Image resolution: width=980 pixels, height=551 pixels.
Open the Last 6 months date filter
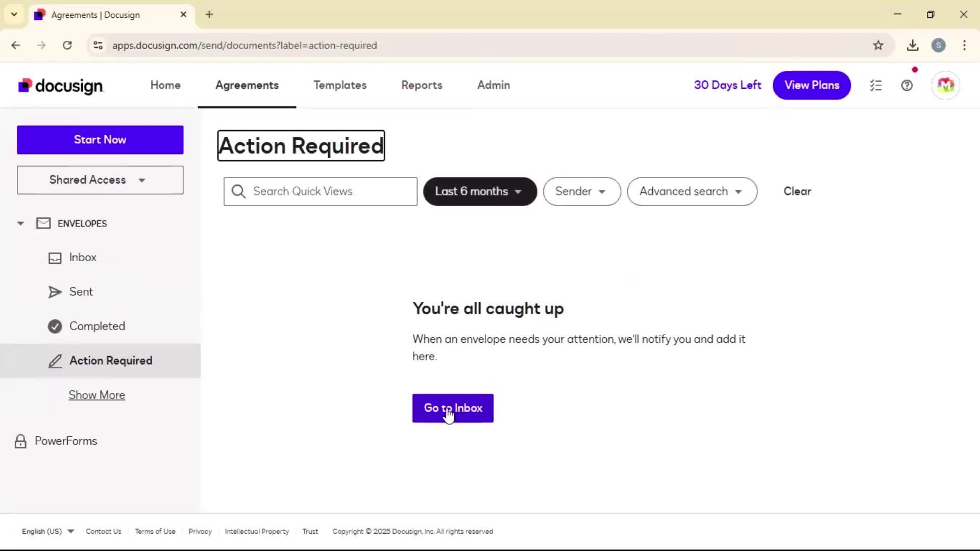coord(480,191)
